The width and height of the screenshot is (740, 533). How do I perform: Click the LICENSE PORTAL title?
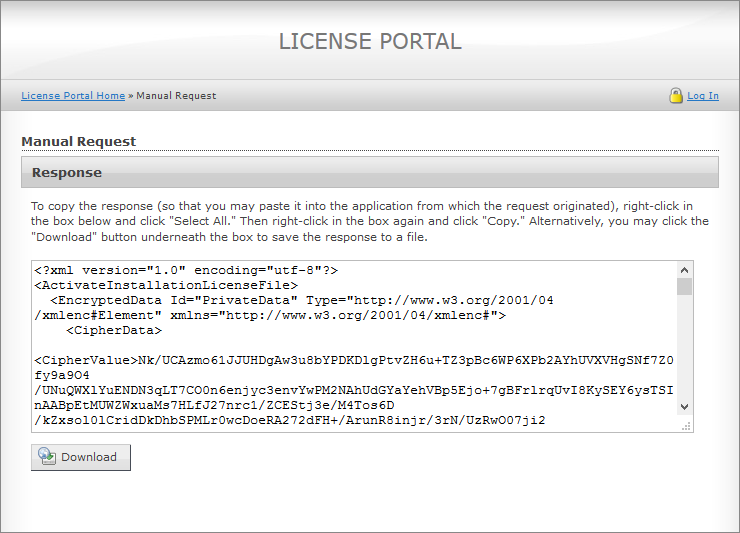(x=370, y=42)
